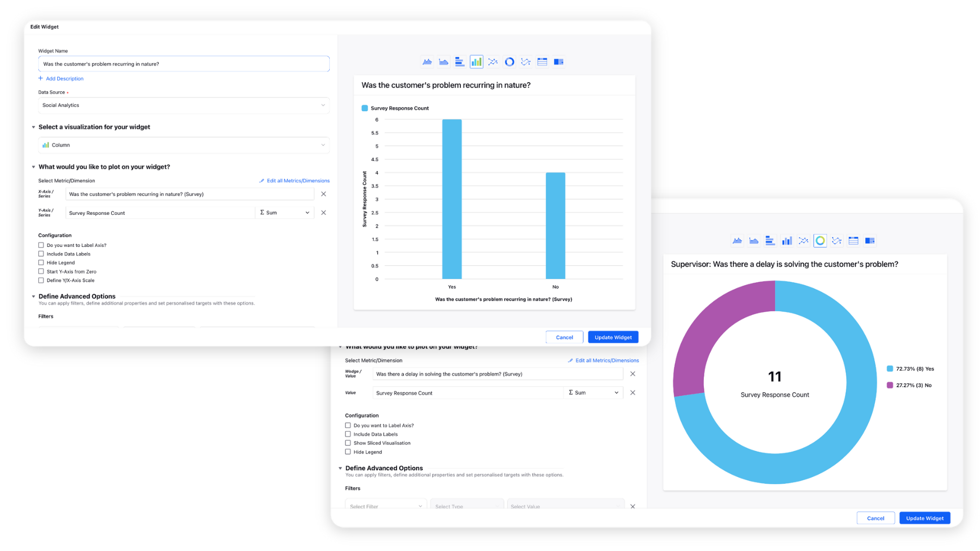
Task: Check the Start Y-Axis from Zero option
Action: pos(41,271)
